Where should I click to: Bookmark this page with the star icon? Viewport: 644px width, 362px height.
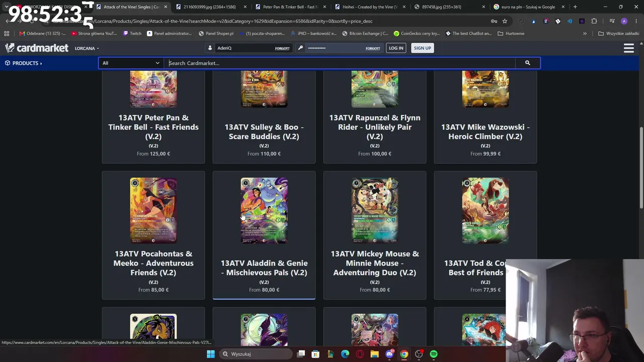point(505,21)
